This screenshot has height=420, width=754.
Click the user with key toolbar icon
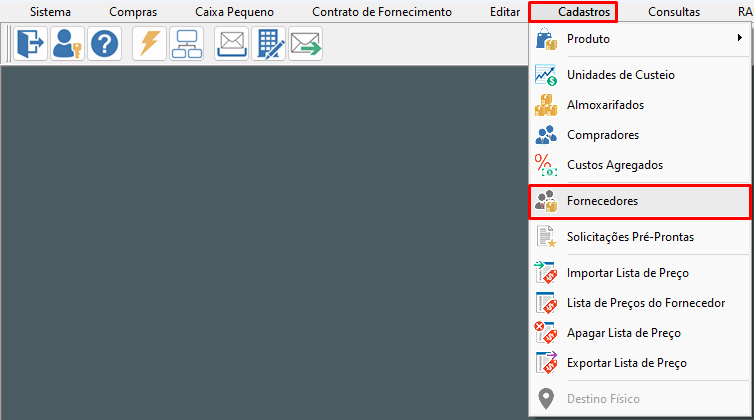point(67,44)
